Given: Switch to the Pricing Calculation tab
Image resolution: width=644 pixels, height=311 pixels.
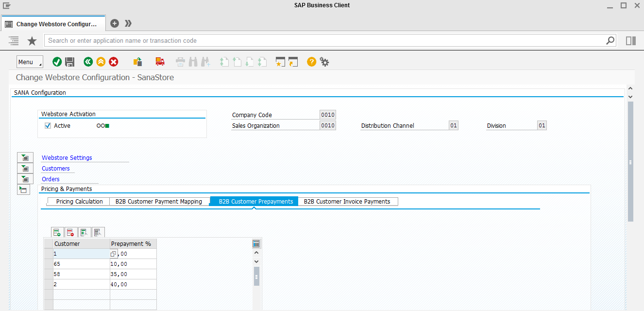Looking at the screenshot, I should pyautogui.click(x=80, y=201).
